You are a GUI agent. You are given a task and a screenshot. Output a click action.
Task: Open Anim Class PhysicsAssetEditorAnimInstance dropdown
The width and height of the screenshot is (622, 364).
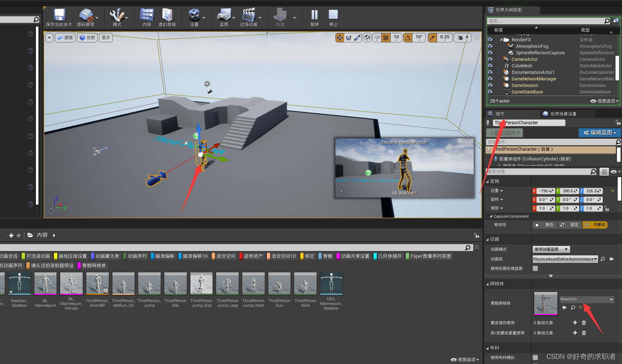coord(565,259)
